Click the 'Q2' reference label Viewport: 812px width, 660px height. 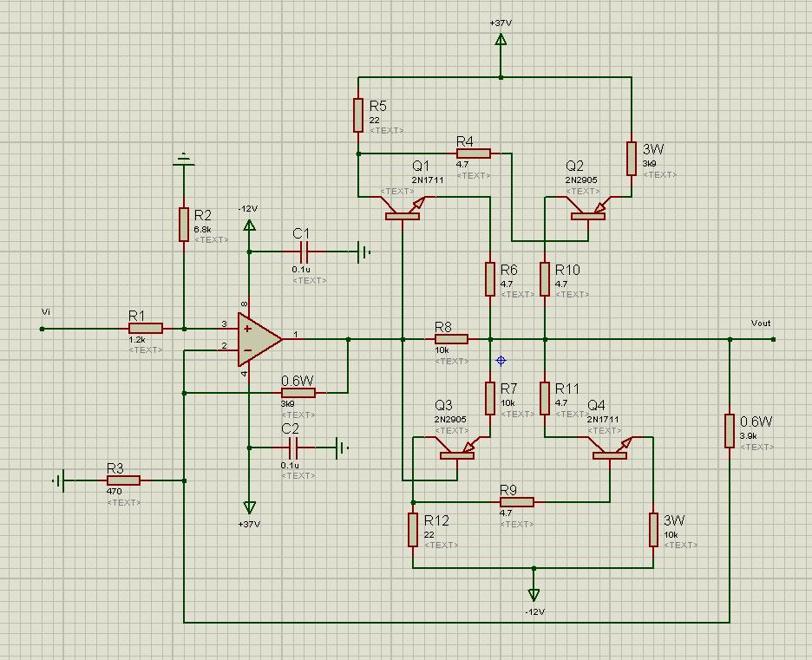(574, 166)
